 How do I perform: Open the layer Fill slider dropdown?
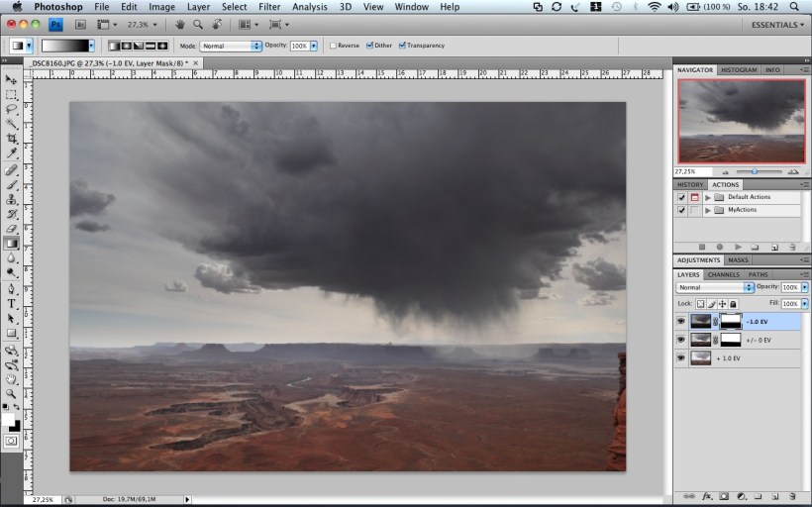tap(804, 303)
